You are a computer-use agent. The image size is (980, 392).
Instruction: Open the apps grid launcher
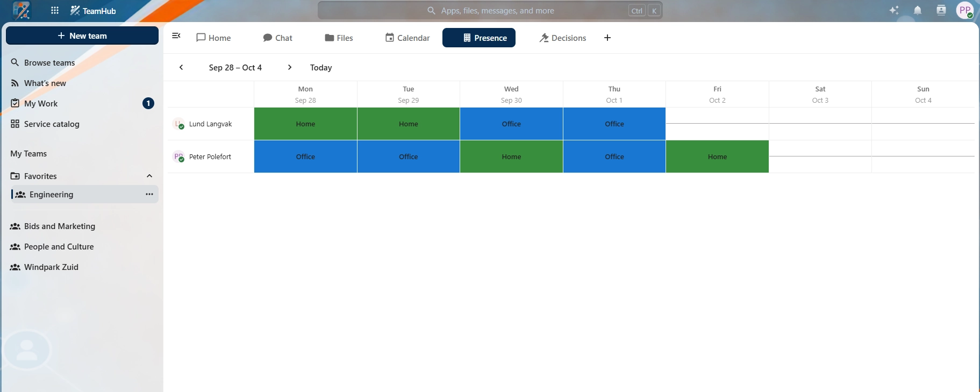[55, 11]
